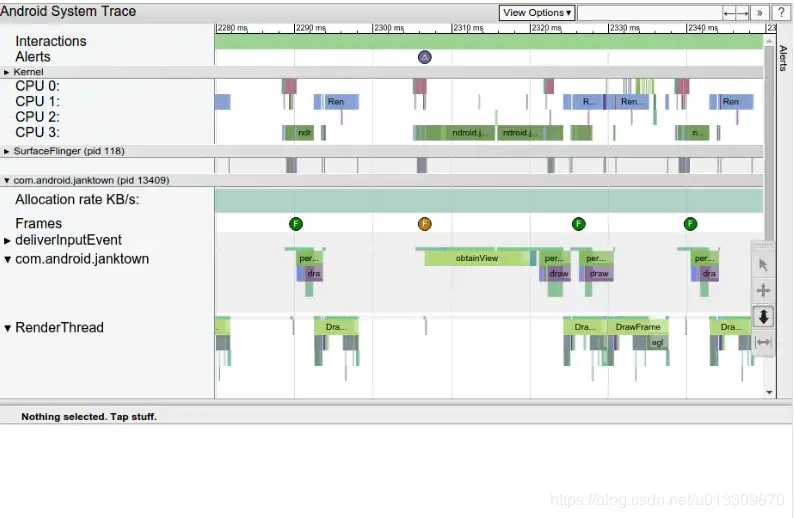Select the egl slice under DrawFrame

pos(657,343)
